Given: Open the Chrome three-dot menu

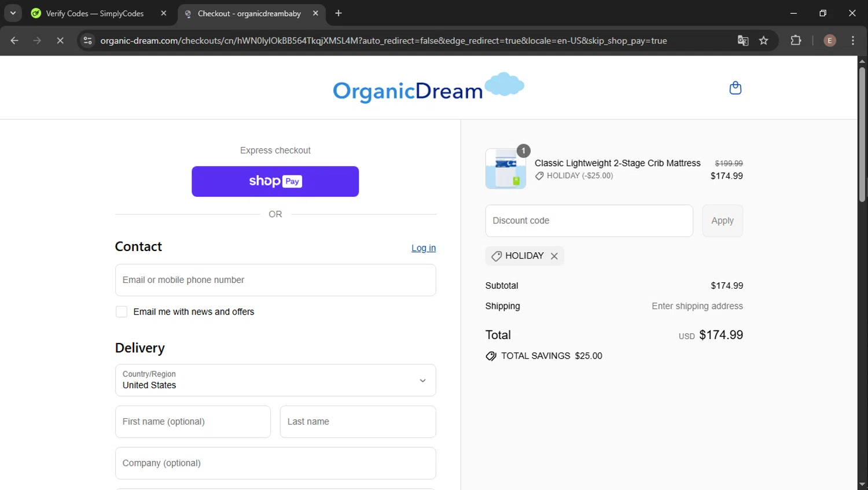Looking at the screenshot, I should coord(853,40).
